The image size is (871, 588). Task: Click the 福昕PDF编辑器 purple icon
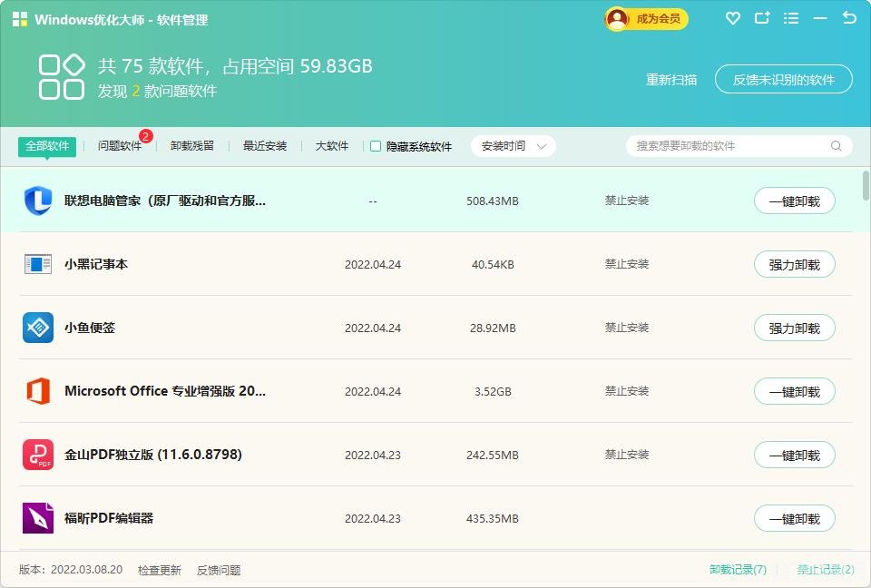[37, 518]
